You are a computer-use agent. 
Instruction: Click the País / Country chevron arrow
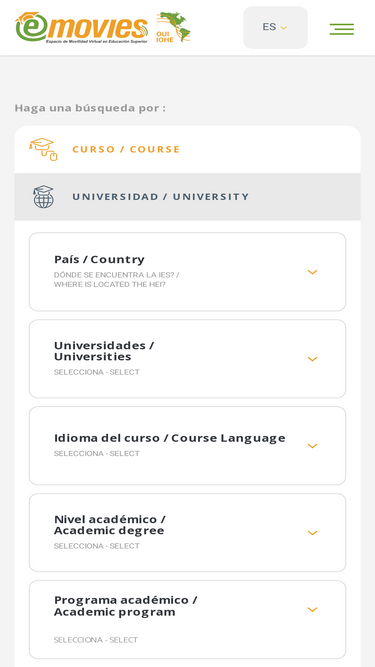pyautogui.click(x=312, y=272)
